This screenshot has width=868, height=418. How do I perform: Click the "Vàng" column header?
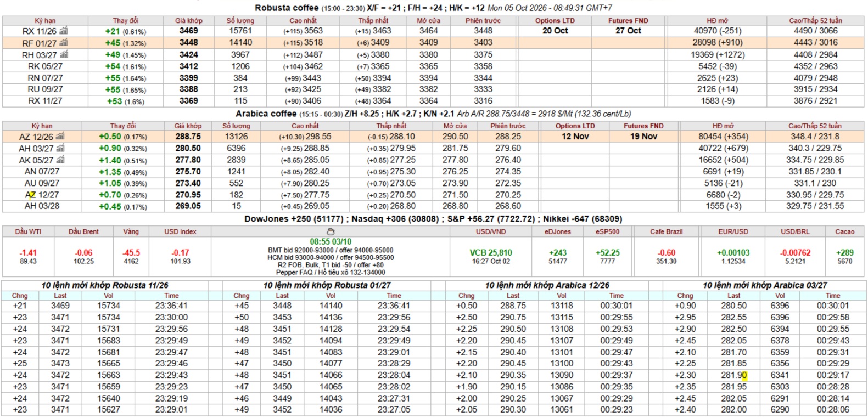[131, 232]
